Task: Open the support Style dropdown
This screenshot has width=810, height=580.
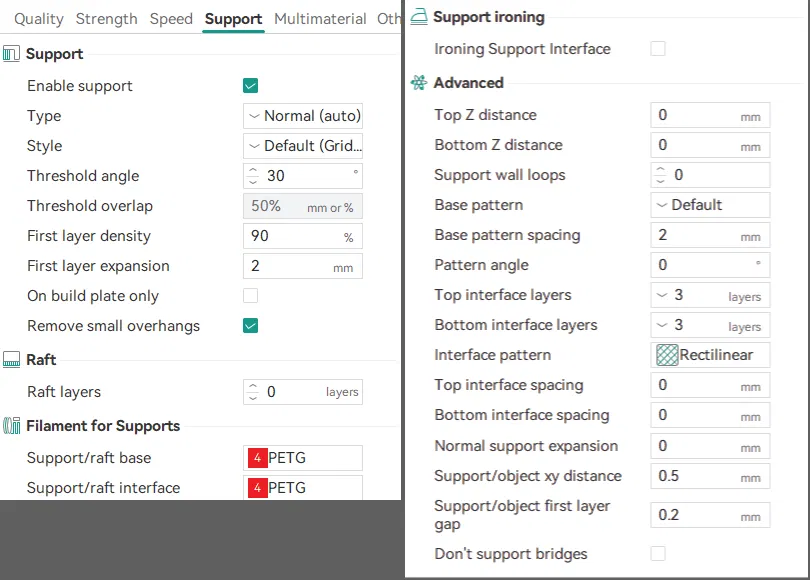Action: (x=303, y=146)
